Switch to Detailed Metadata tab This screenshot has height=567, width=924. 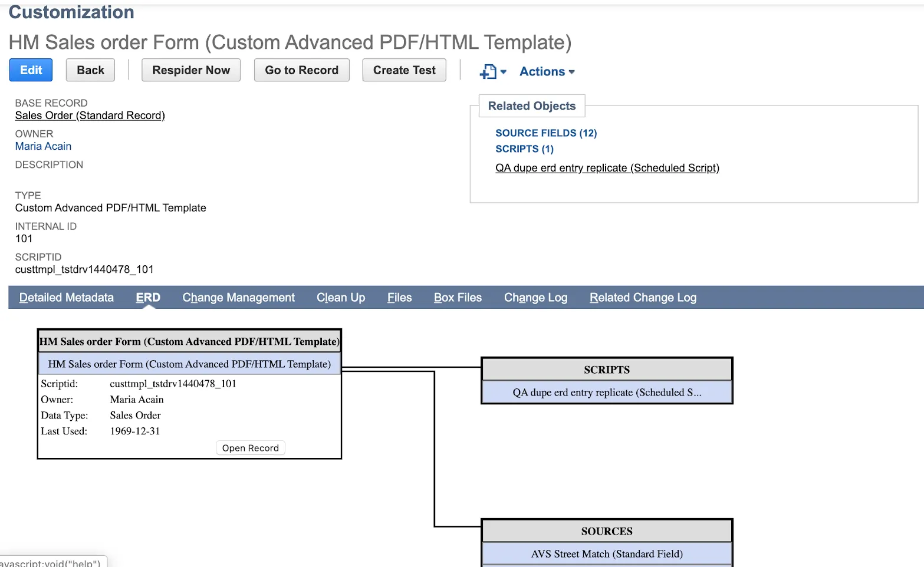point(67,298)
